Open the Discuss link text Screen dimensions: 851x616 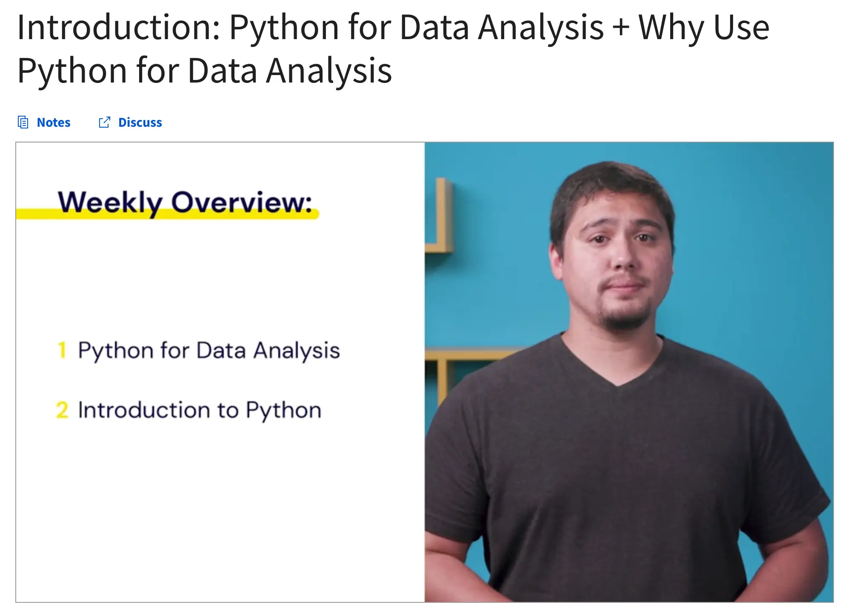point(140,123)
